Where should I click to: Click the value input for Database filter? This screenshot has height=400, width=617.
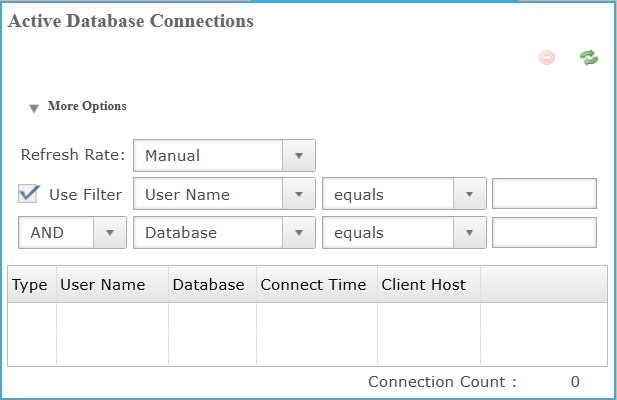pos(544,233)
